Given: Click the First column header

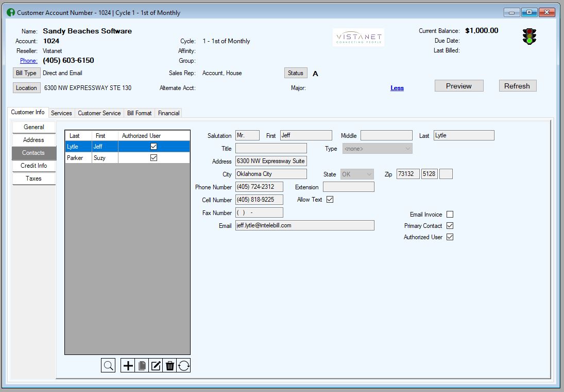Looking at the screenshot, I should pos(105,136).
